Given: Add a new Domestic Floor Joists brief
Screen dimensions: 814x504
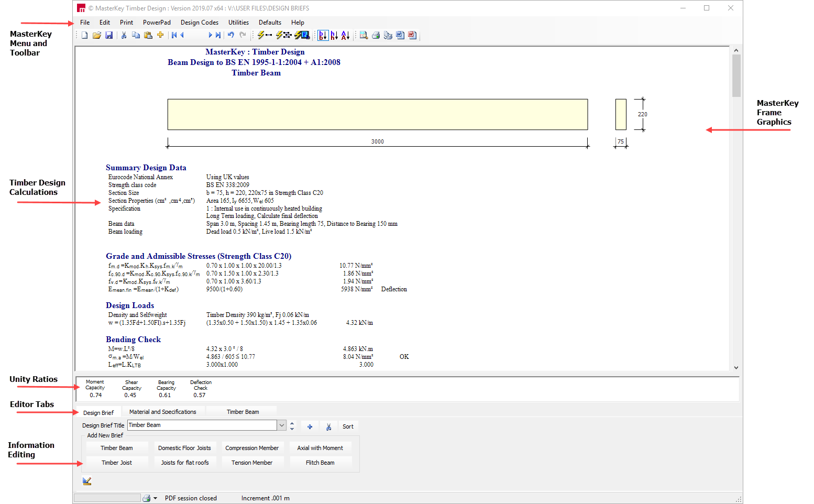Looking at the screenshot, I should pyautogui.click(x=184, y=448).
